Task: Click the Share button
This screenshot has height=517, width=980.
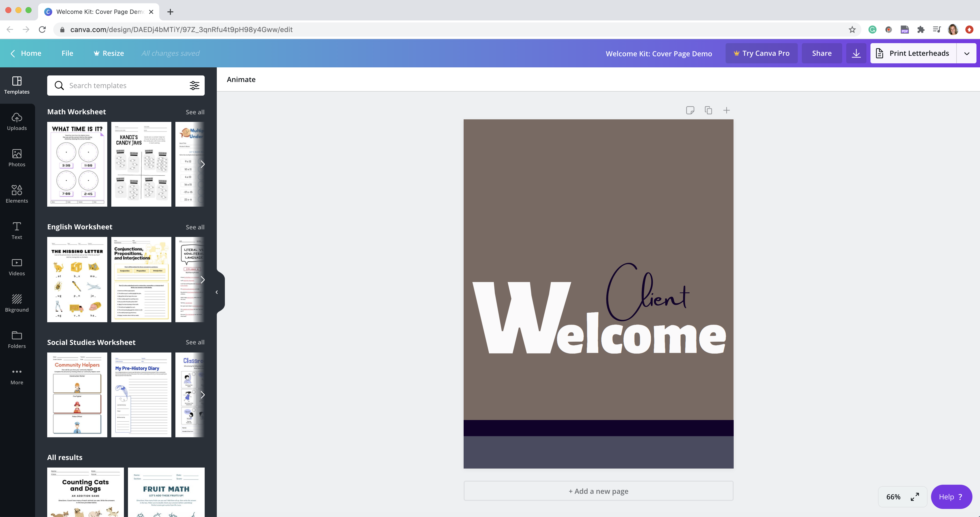Action: coord(821,53)
